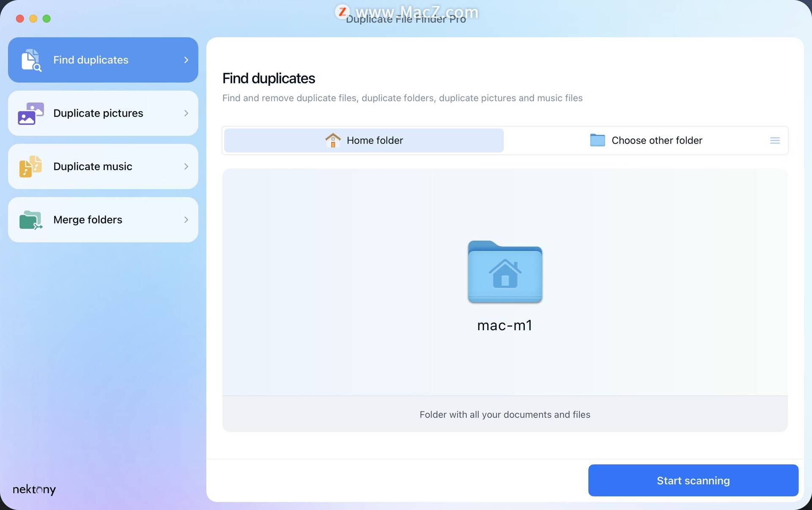Select the Duplicate pictures sidebar icon
Viewport: 812px width, 510px height.
click(30, 113)
